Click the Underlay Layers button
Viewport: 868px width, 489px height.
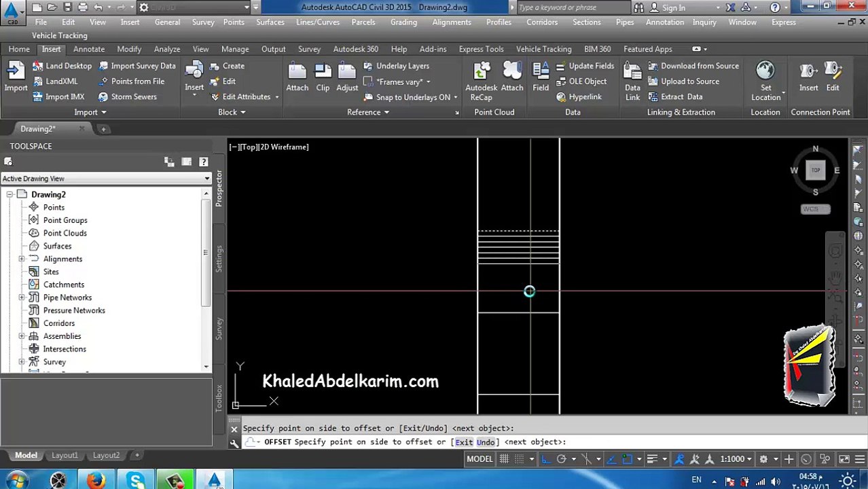(x=396, y=66)
